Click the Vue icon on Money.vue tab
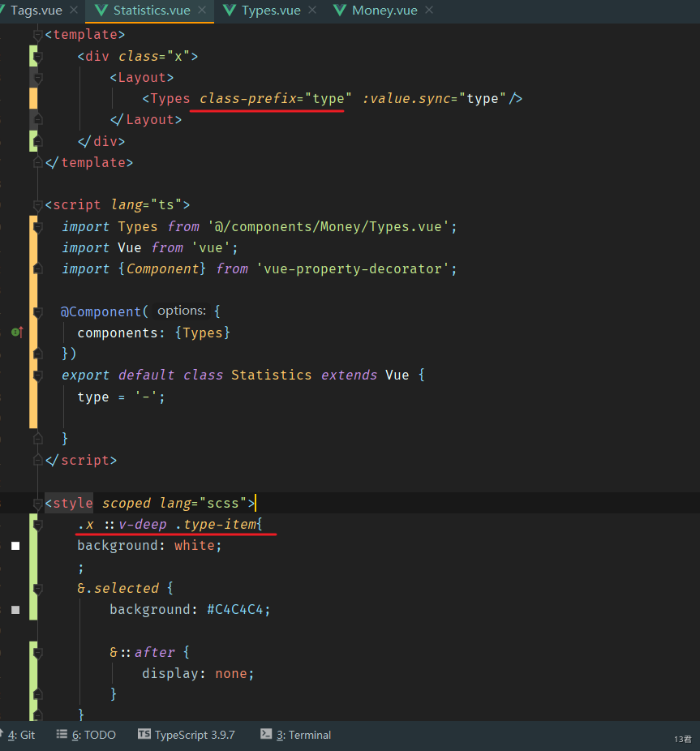The image size is (700, 751). click(340, 11)
